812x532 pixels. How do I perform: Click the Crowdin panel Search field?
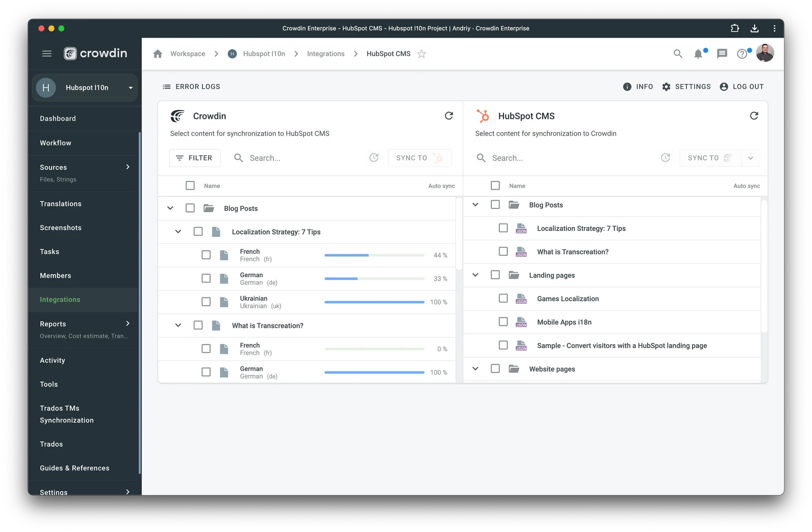(298, 158)
